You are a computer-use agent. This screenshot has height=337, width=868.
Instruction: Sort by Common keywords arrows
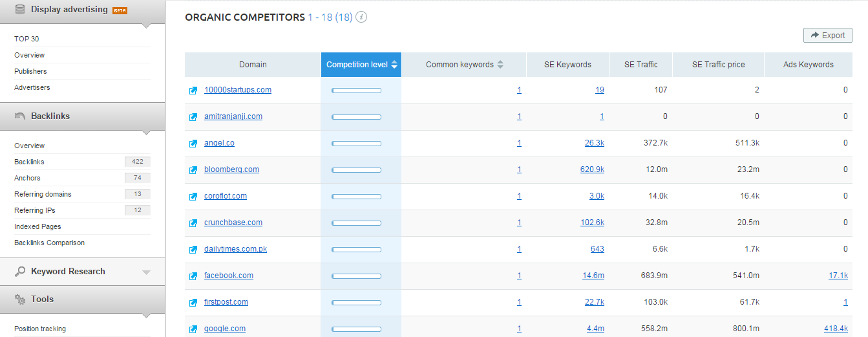pos(500,65)
